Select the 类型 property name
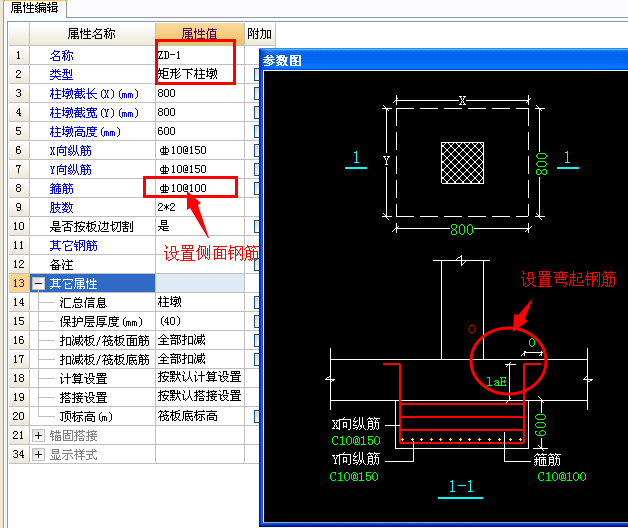The height and width of the screenshot is (528, 628). pyautogui.click(x=62, y=74)
